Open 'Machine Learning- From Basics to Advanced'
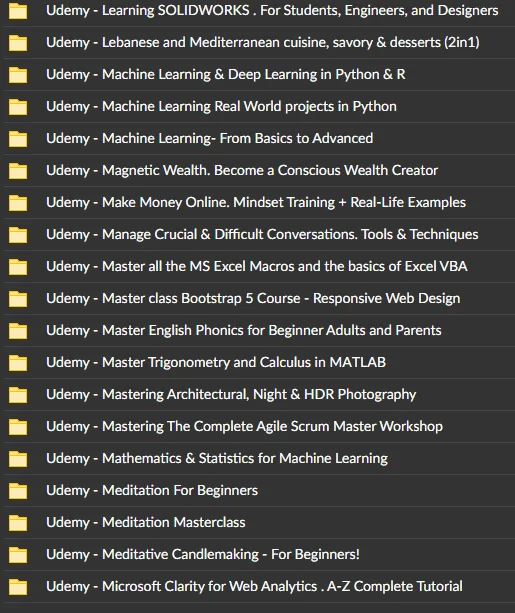The image size is (515, 613). [x=237, y=138]
